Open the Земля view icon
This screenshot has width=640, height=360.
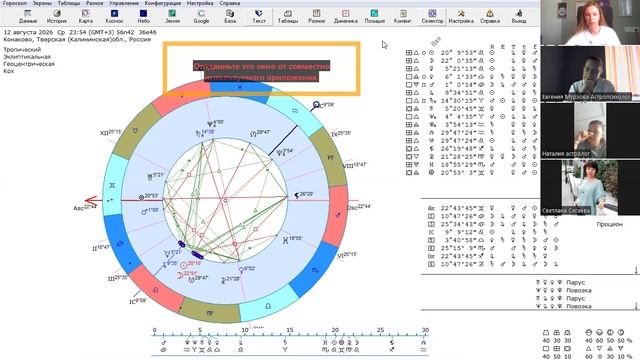point(172,17)
